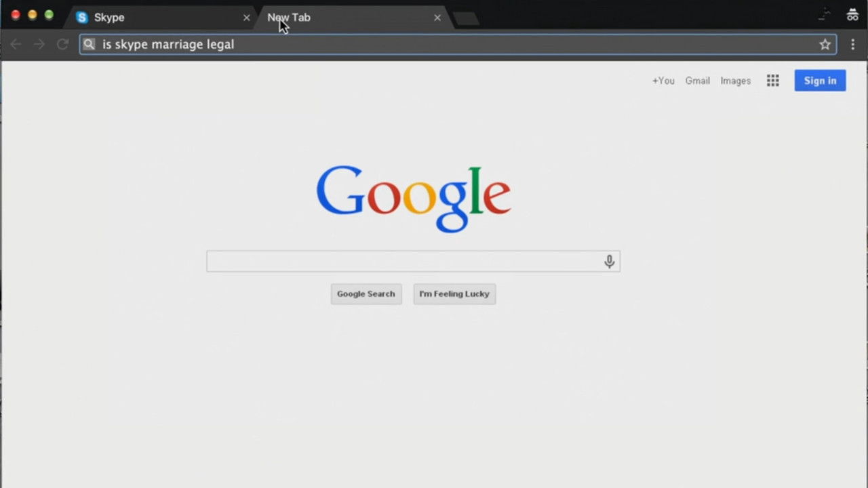
Task: Click the Skype tab favicon
Action: [81, 17]
